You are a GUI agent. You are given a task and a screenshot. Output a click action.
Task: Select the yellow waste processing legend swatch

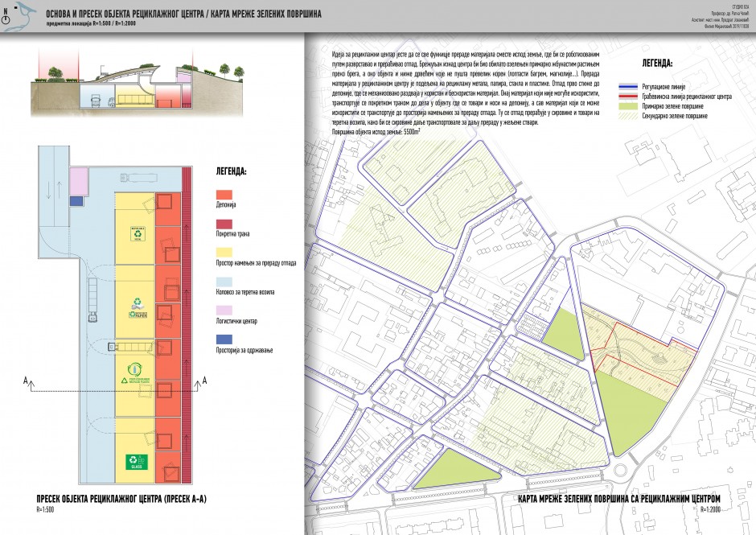tap(225, 253)
